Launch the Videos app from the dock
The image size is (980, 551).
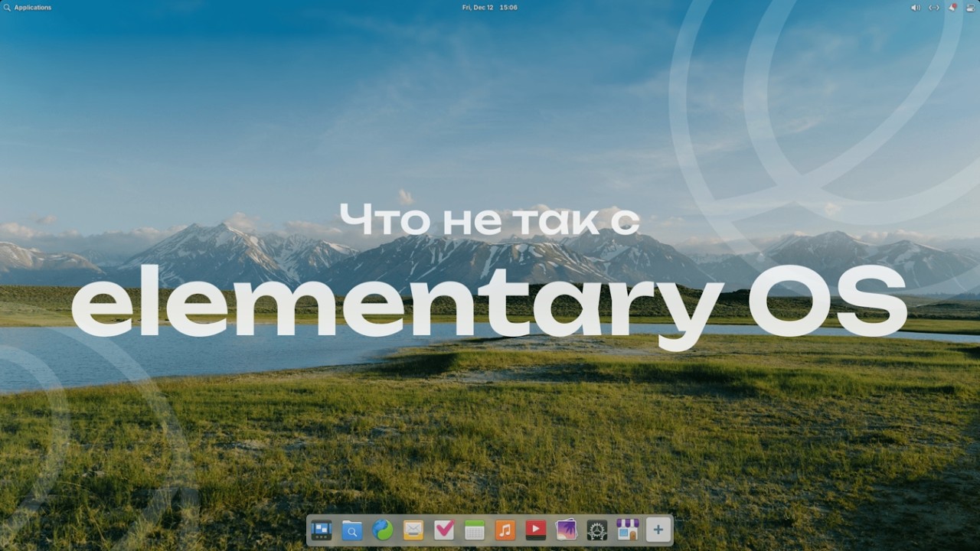536,530
